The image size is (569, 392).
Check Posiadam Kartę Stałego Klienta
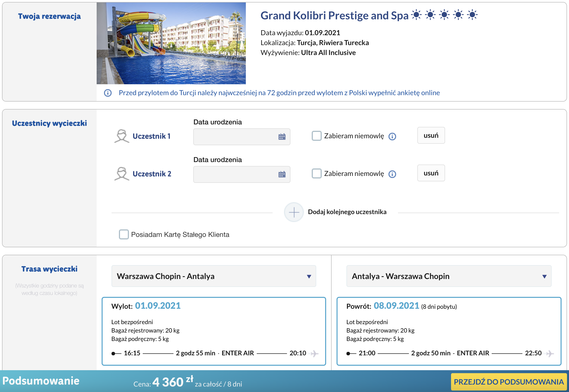tap(124, 234)
